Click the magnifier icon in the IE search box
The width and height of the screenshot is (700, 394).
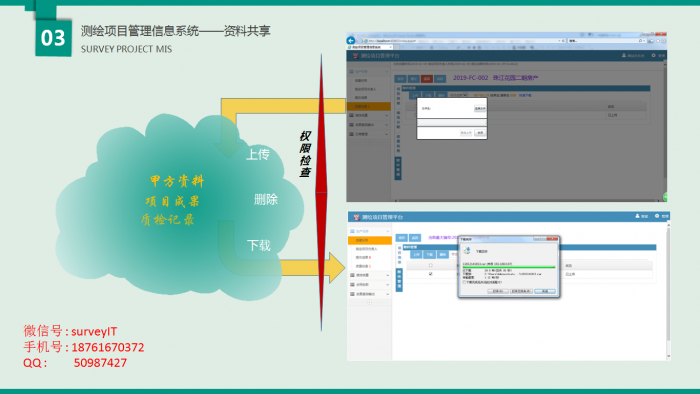tap(641, 41)
